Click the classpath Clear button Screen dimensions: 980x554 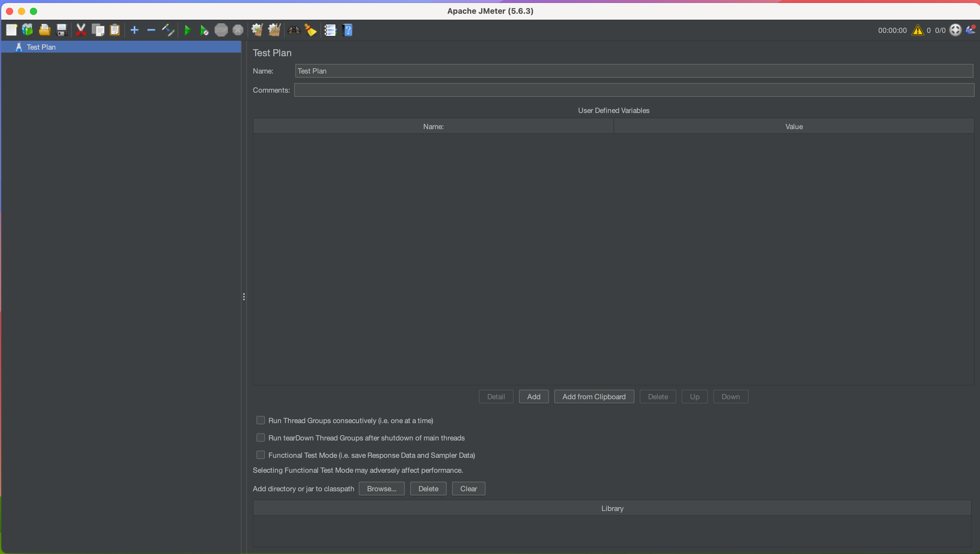coord(468,489)
